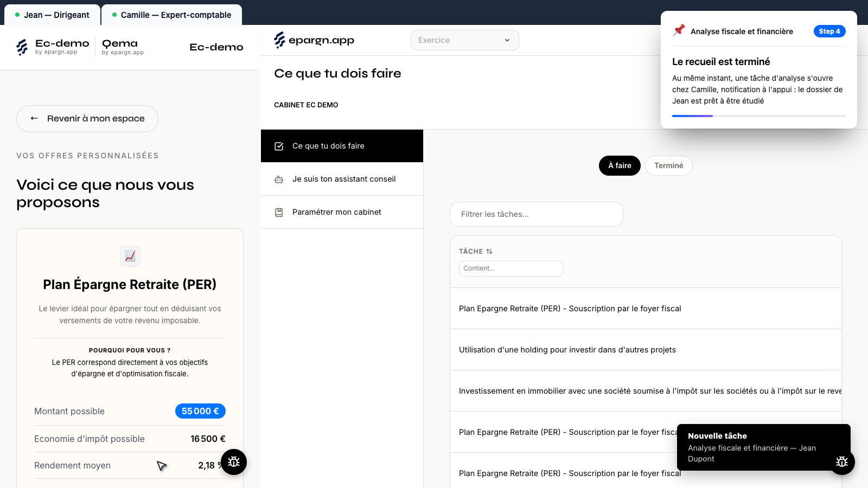Click Revenir à mon espace button
Image resolution: width=868 pixels, height=488 pixels.
pyautogui.click(x=87, y=119)
